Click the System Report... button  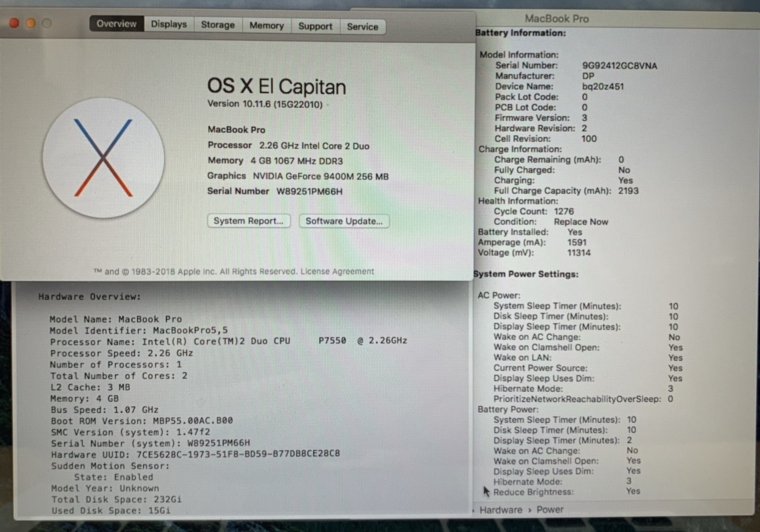click(x=249, y=221)
